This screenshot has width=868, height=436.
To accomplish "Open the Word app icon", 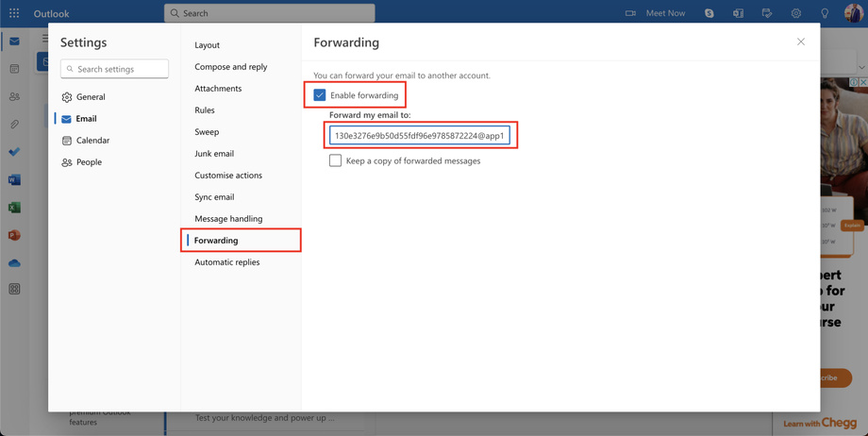I will tap(14, 179).
